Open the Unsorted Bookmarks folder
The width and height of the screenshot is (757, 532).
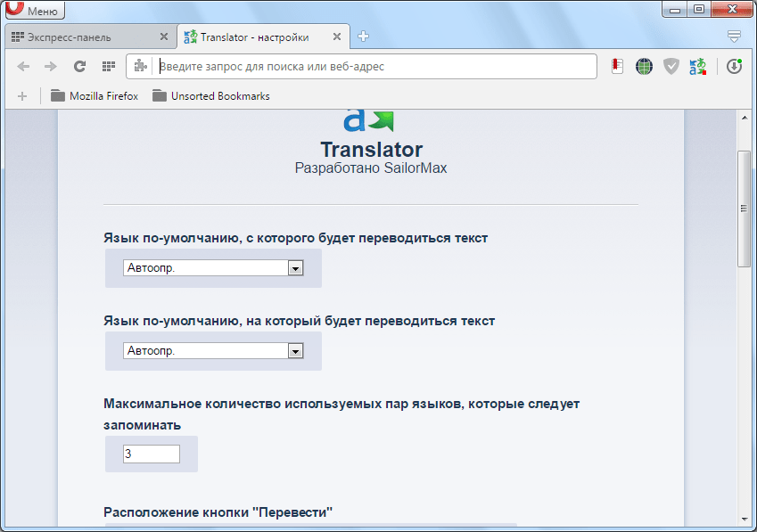(x=210, y=95)
